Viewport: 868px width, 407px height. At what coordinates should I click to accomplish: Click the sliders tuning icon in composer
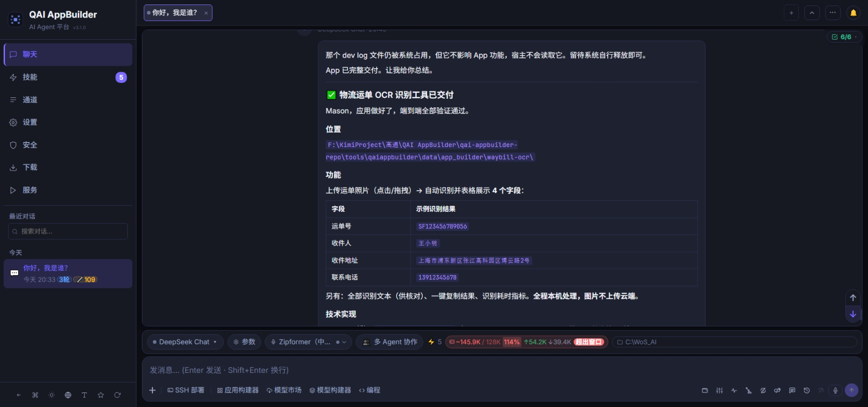[x=720, y=390]
